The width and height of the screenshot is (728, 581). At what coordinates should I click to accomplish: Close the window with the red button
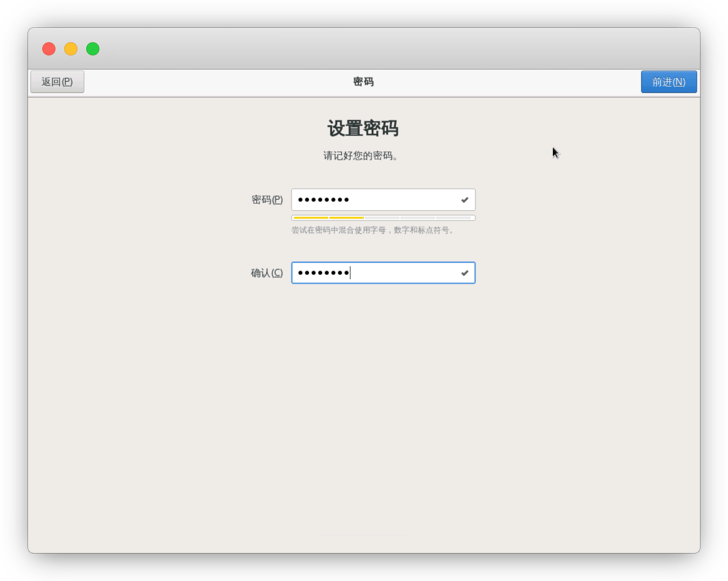pyautogui.click(x=49, y=49)
